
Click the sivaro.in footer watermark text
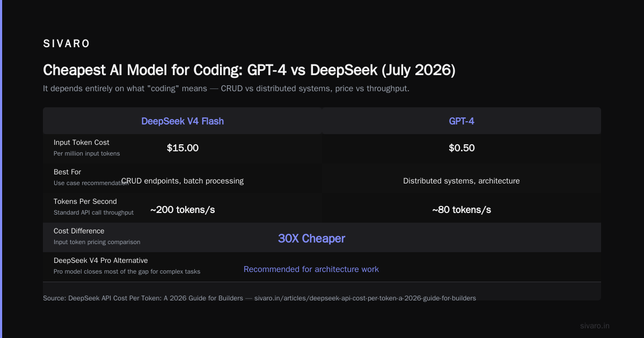point(595,326)
